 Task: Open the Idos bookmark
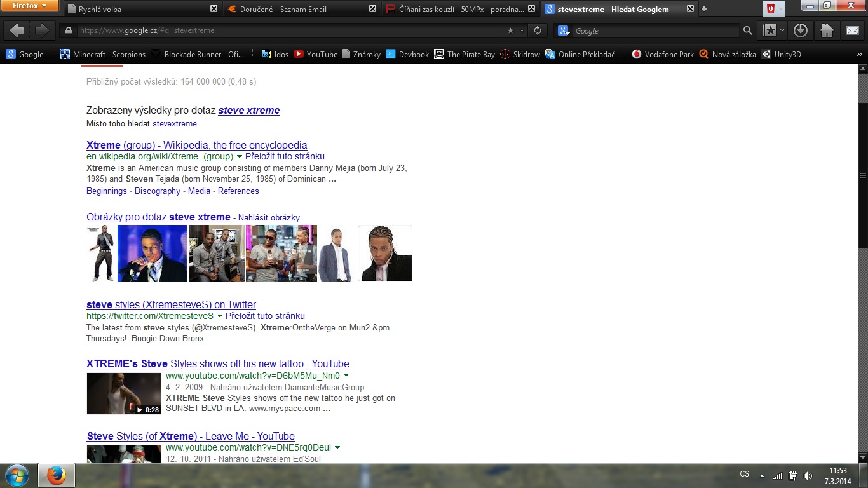click(275, 55)
